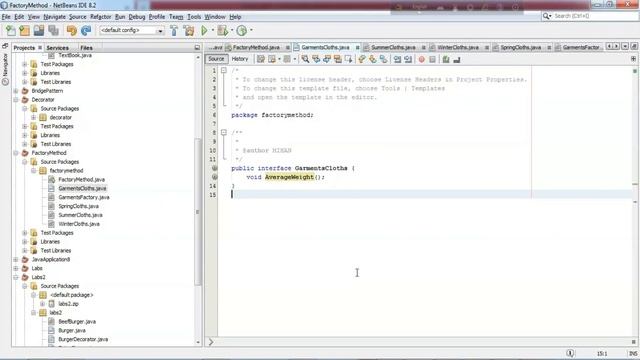Jump to Last Edit in editor toolbar
Image resolution: width=640 pixels, height=360 pixels.
[x=261, y=60]
